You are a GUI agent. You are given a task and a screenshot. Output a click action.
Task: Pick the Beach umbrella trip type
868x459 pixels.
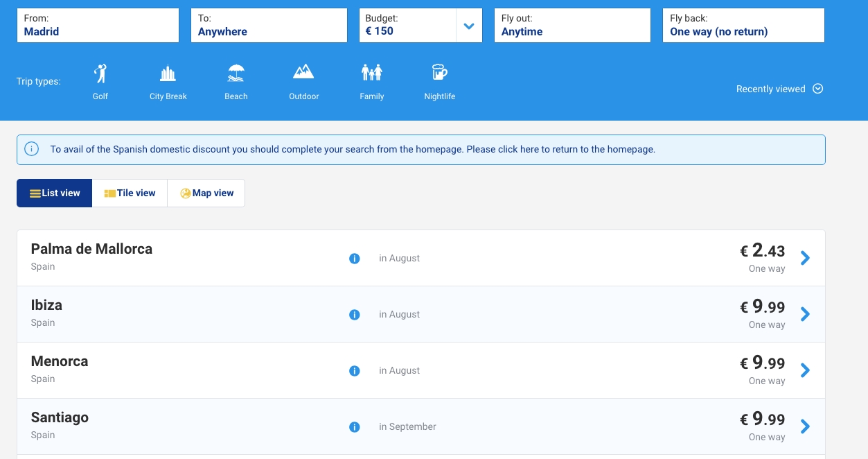(x=236, y=73)
